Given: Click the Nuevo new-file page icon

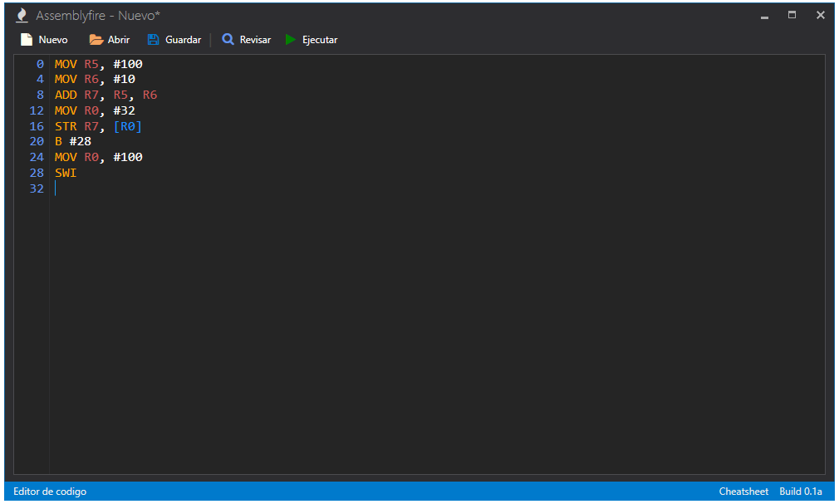Looking at the screenshot, I should pos(27,40).
